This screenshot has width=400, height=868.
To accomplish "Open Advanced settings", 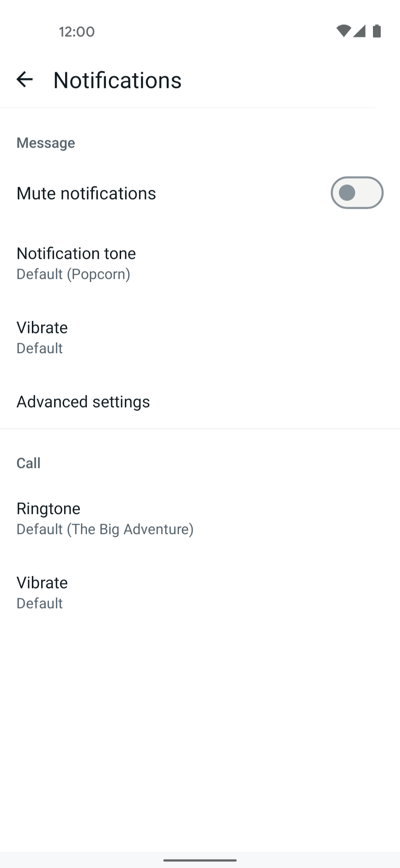I will point(83,402).
